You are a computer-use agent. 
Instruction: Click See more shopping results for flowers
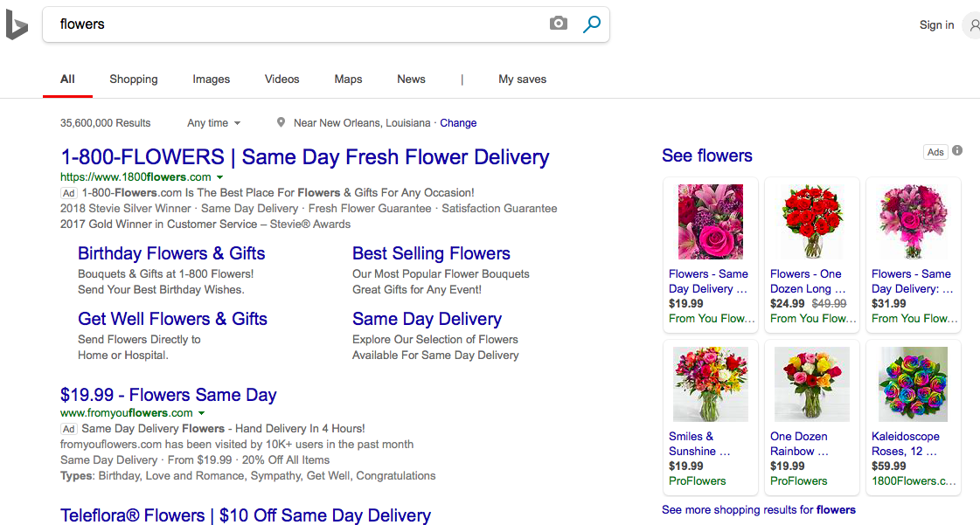(x=758, y=509)
